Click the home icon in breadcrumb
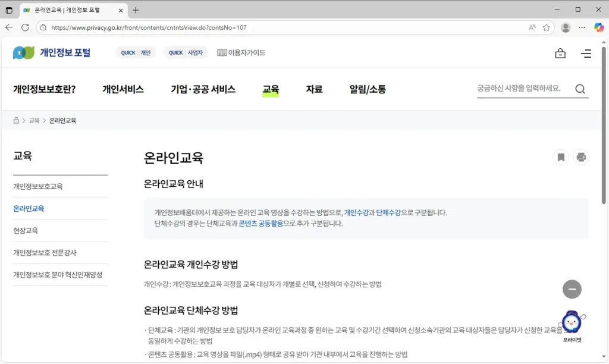The width and height of the screenshot is (609, 364). [17, 121]
